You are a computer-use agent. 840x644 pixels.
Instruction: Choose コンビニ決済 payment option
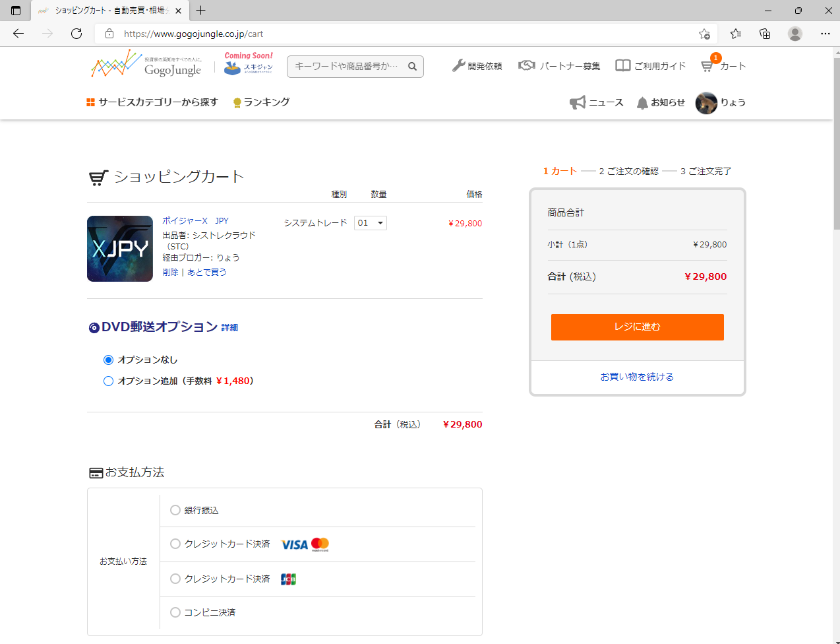(175, 612)
